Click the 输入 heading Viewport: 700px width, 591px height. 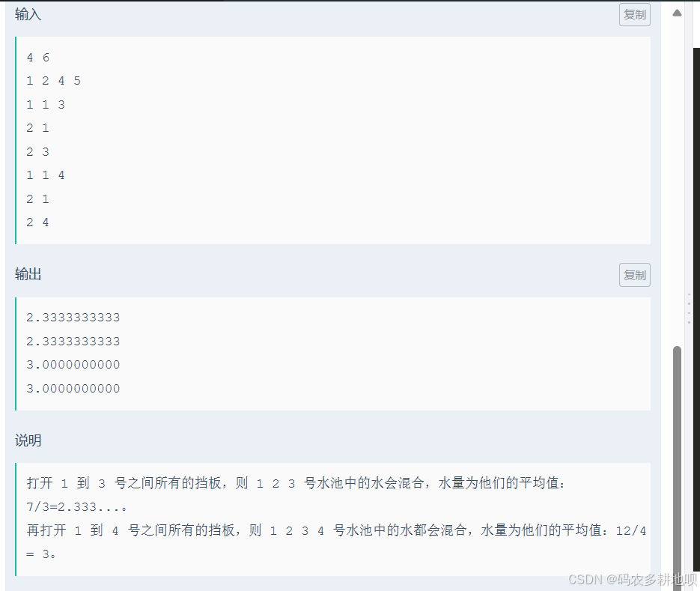coord(28,15)
